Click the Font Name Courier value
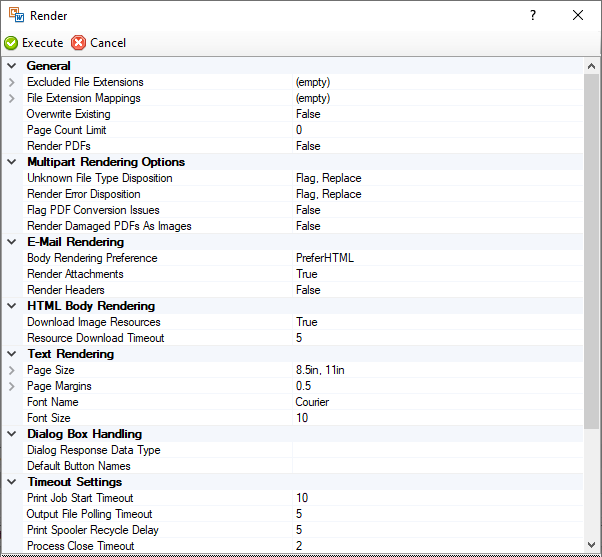Screen dimensions: 602x557 click(312, 402)
